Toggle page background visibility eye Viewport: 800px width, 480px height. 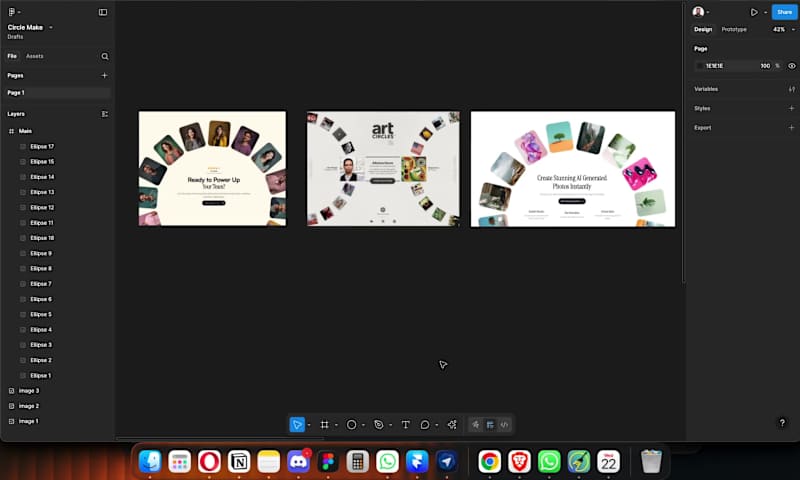click(x=791, y=66)
